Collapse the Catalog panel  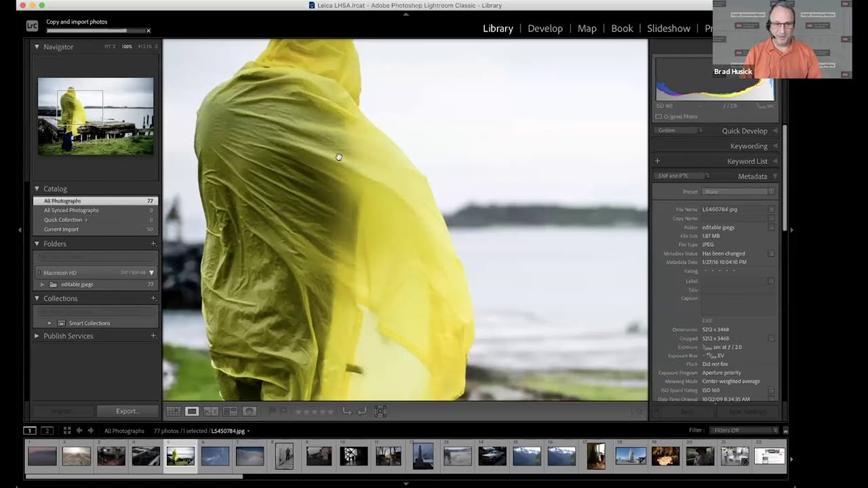[37, 188]
